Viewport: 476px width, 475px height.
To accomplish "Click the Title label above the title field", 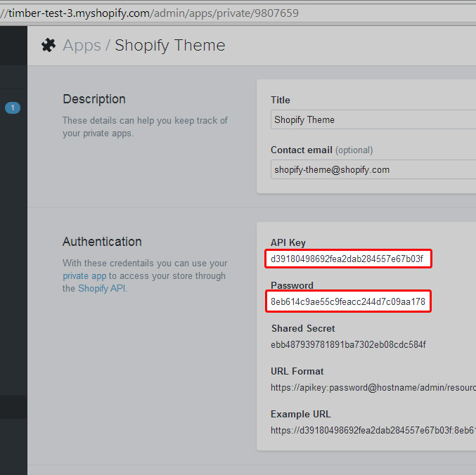I will point(281,100).
